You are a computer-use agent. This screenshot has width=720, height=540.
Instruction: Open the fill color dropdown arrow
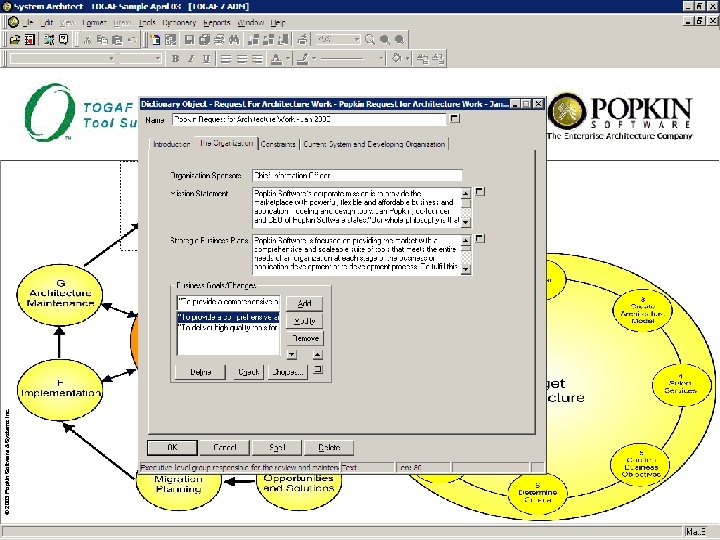pyautogui.click(x=407, y=58)
